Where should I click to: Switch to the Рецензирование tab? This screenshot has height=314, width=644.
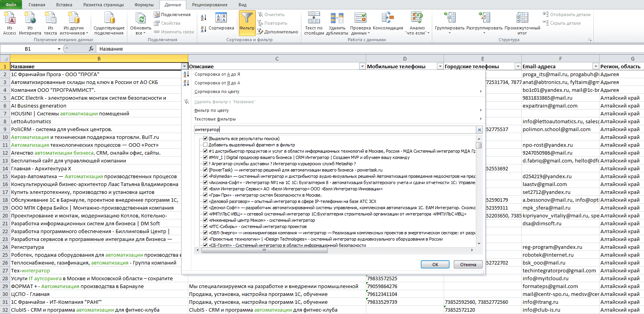(x=209, y=5)
